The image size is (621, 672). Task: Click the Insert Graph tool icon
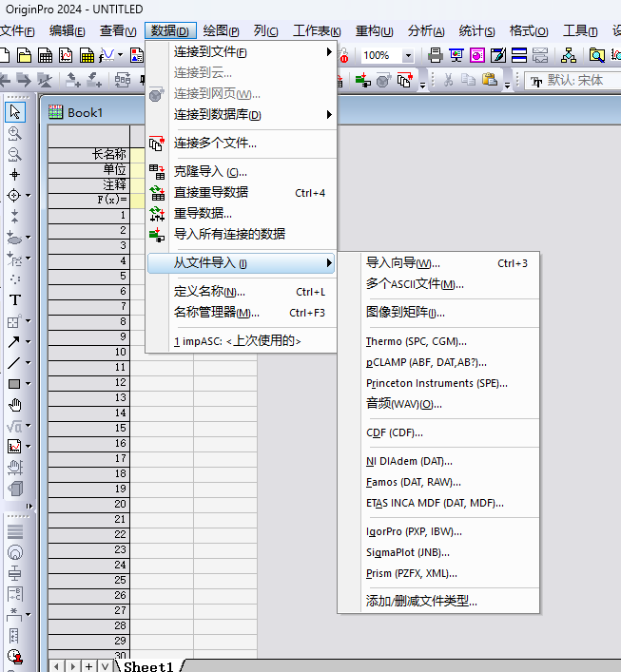click(14, 446)
